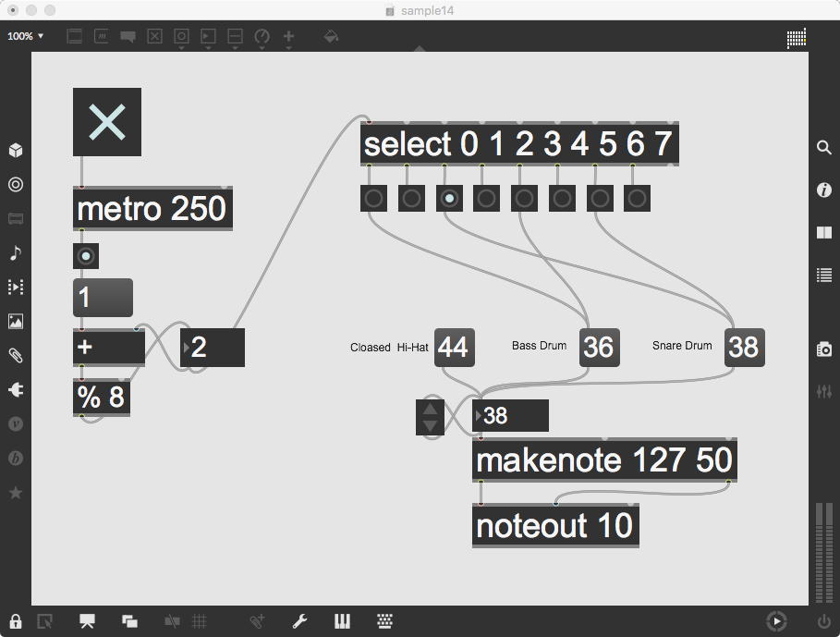This screenshot has width=840, height=637.
Task: Click the Cloased Hi-Hat comment label
Action: click(x=389, y=348)
